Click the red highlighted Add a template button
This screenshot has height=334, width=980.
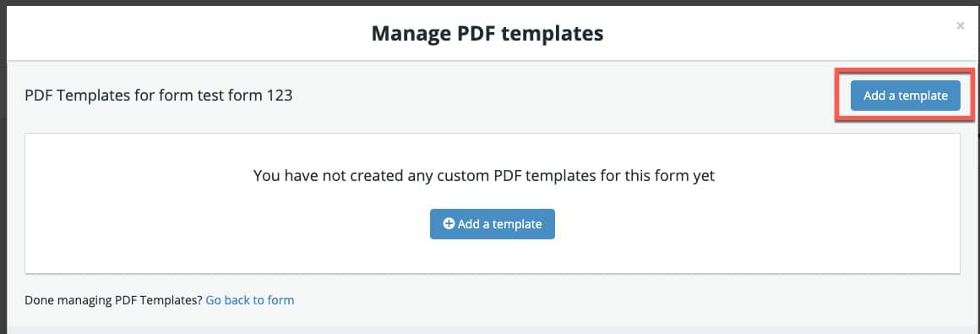tap(905, 96)
